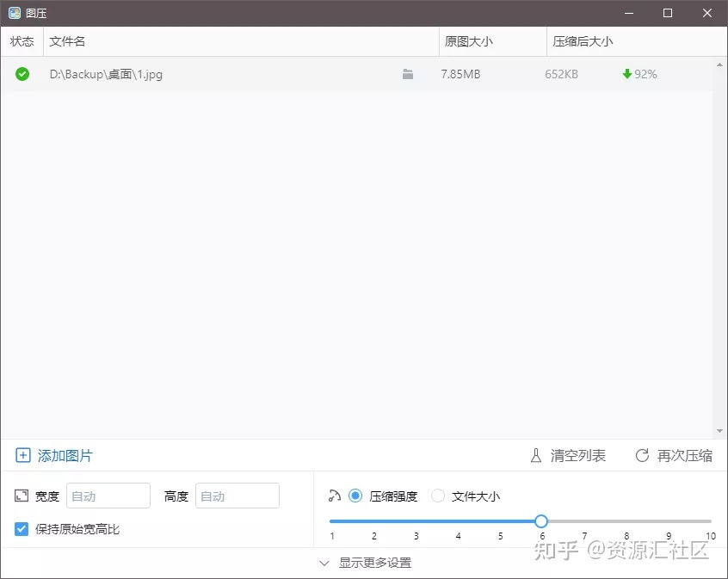Sort by 压缩后大小 column header
The height and width of the screenshot is (579, 728).
(x=637, y=41)
